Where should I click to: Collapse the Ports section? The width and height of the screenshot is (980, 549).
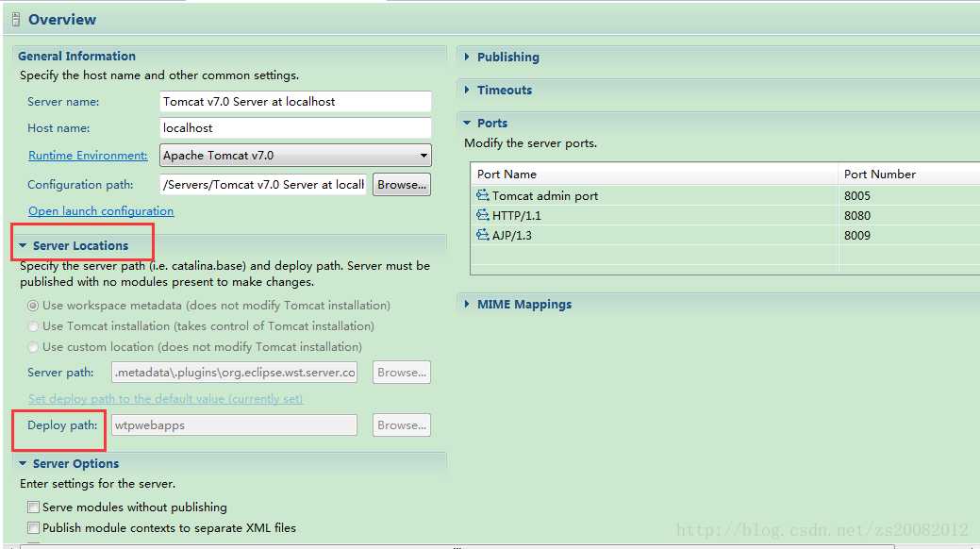click(467, 124)
